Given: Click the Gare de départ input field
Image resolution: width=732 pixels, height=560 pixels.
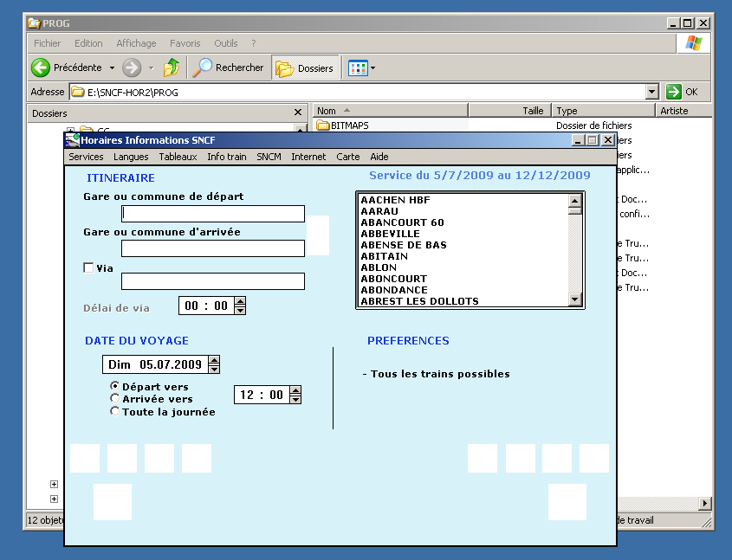Looking at the screenshot, I should point(213,214).
